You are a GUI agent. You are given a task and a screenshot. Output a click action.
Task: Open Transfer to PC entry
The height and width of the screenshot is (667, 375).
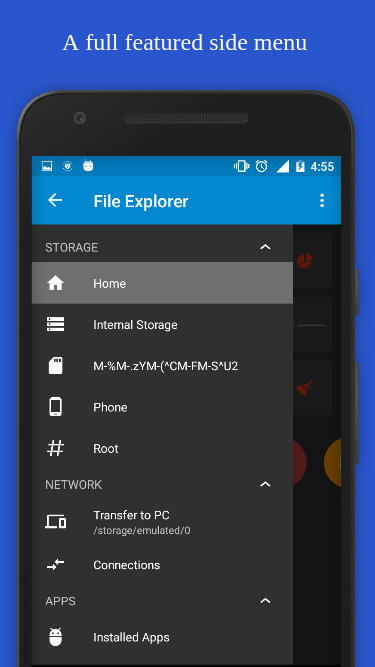(x=162, y=522)
